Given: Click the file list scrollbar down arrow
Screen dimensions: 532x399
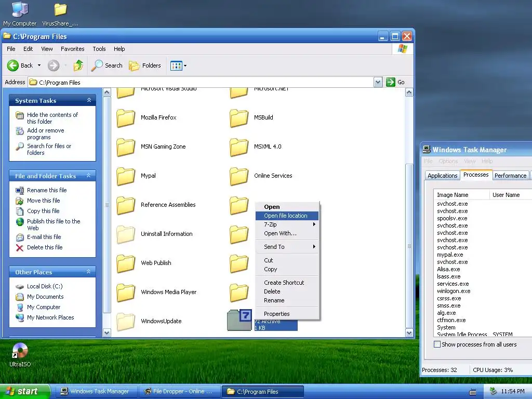Looking at the screenshot, I should [x=409, y=333].
